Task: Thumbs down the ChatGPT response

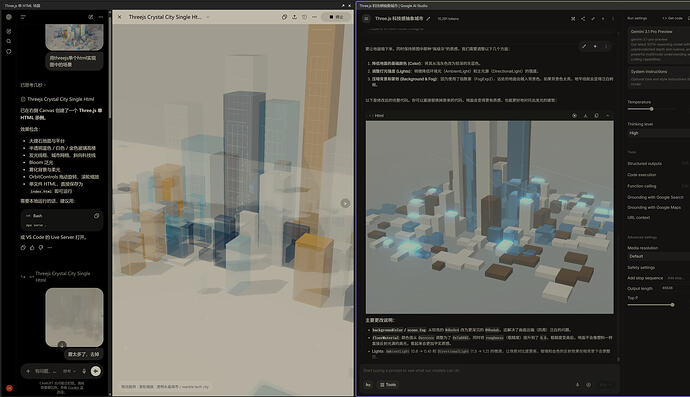Action: coord(41,248)
